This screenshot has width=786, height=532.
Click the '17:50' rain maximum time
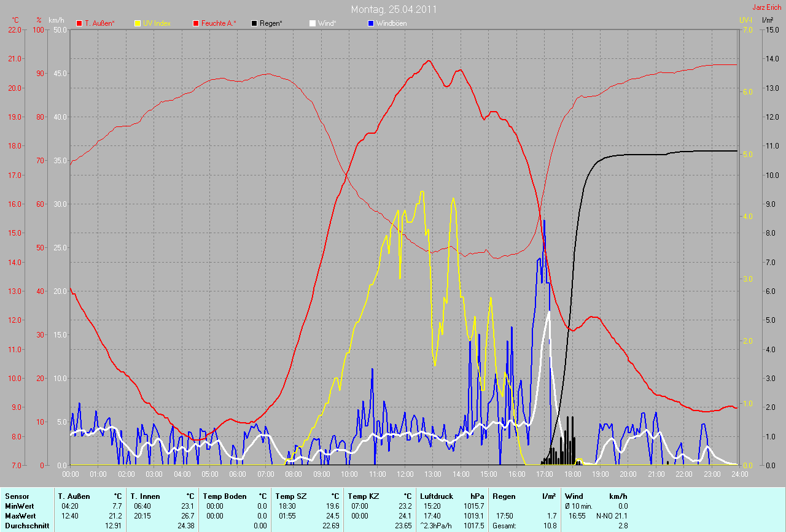505,516
